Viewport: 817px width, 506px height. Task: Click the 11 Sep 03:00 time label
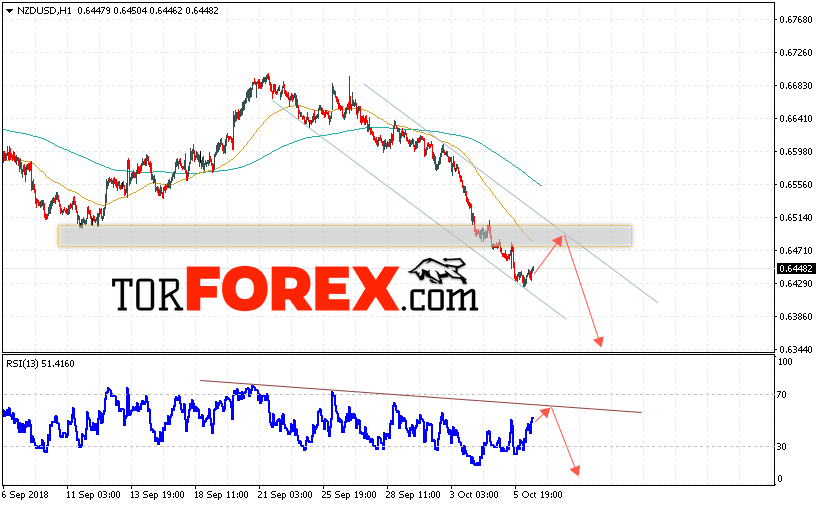pos(93,495)
